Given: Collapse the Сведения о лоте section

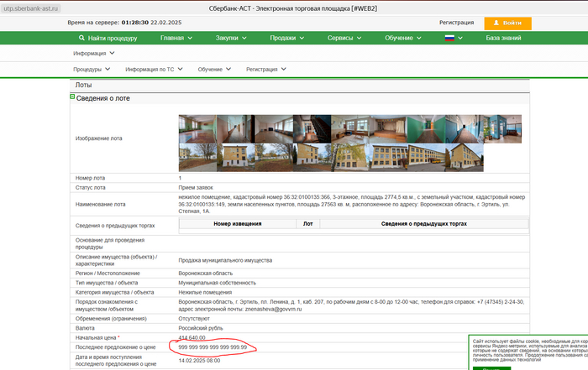Looking at the screenshot, I should coord(72,96).
